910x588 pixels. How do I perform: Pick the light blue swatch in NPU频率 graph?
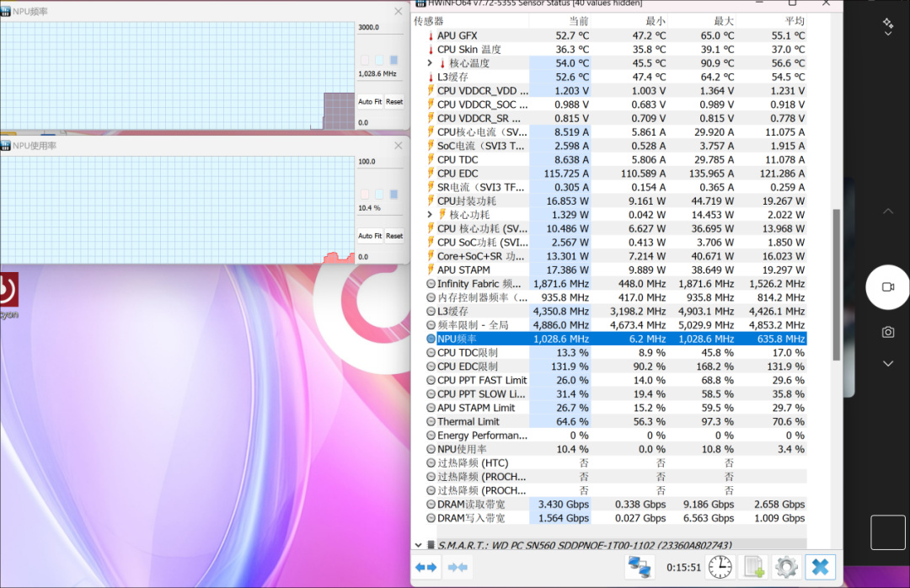pyautogui.click(x=379, y=60)
